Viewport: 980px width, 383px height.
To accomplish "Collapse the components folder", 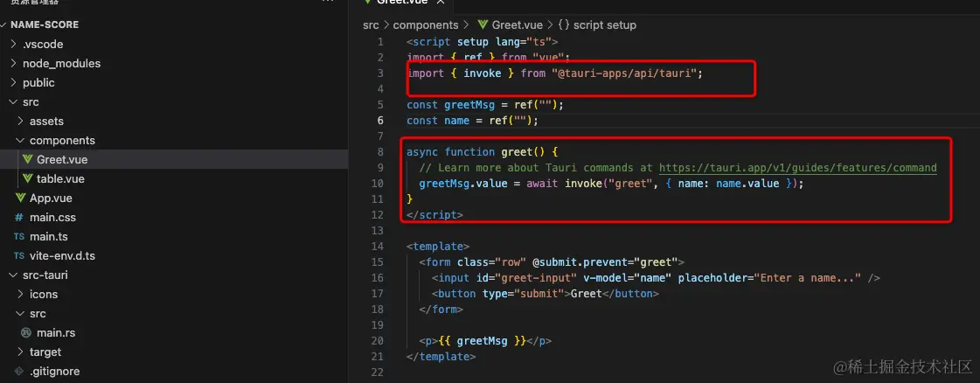I will 21,141.
